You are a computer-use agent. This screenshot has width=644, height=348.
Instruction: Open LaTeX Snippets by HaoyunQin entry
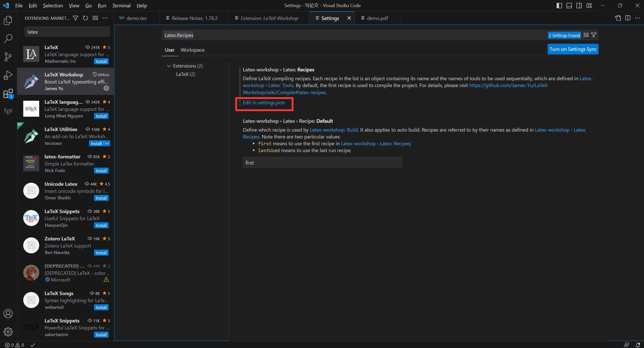(66, 218)
